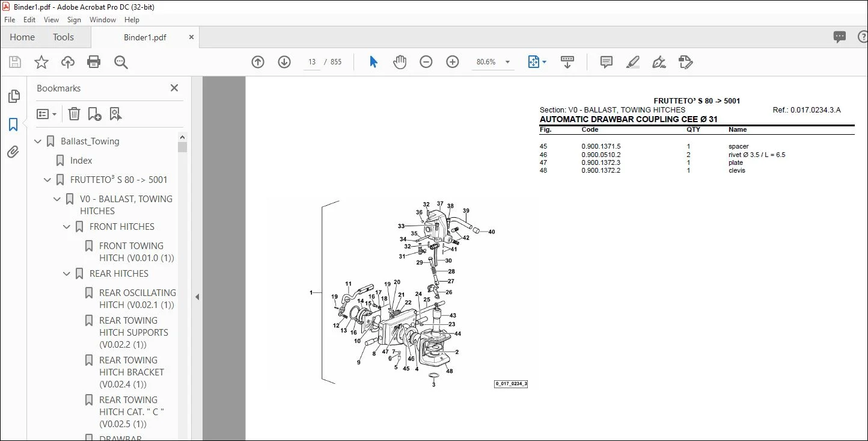Click the part code 0.900.1372.3
Viewport: 868px width, 441px height.
point(601,162)
